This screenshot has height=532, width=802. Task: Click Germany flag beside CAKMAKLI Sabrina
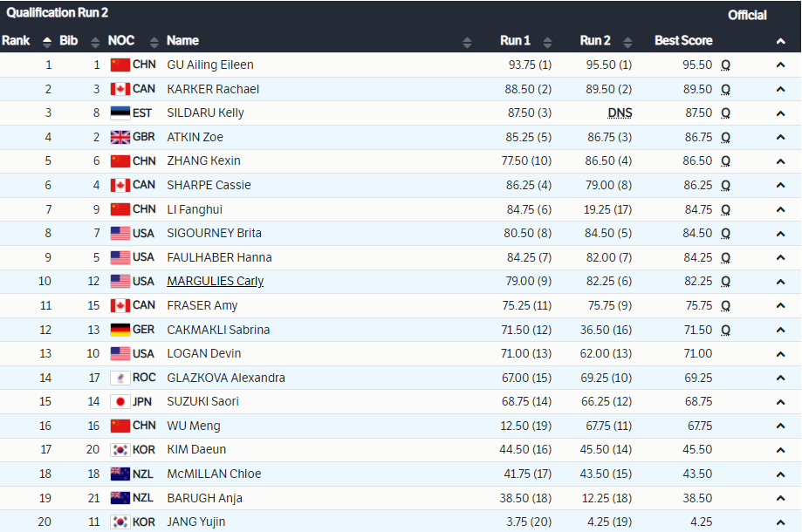point(120,330)
